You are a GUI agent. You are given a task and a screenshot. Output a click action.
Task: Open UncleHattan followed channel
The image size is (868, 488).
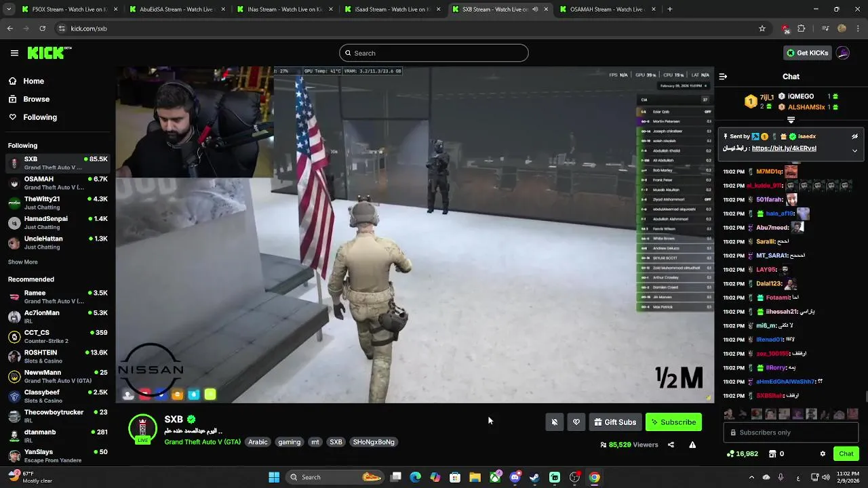58,243
